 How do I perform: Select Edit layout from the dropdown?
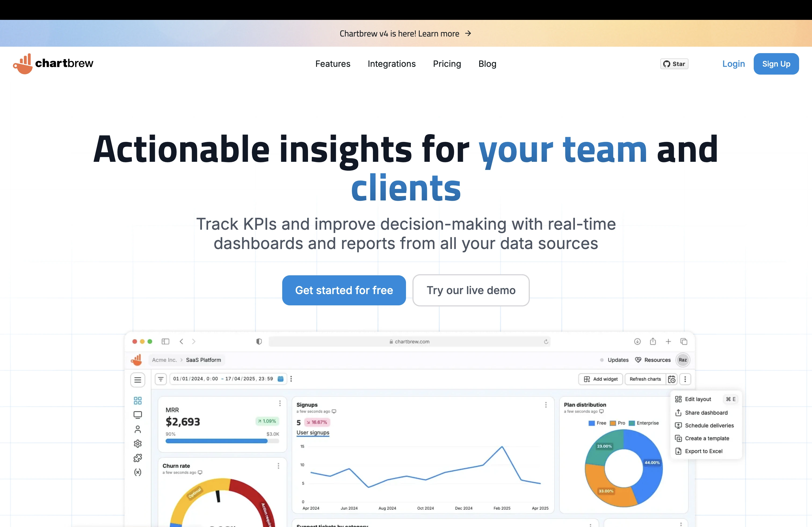click(x=706, y=399)
